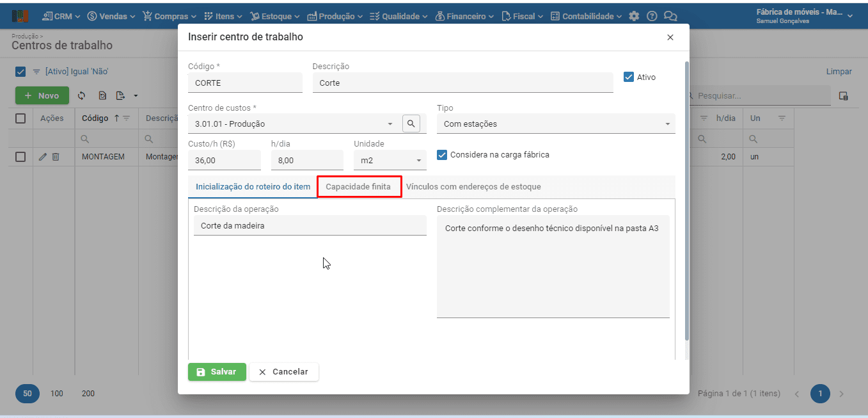Close the Inserir centro de trabalho dialog
Image resolution: width=868 pixels, height=418 pixels.
670,37
